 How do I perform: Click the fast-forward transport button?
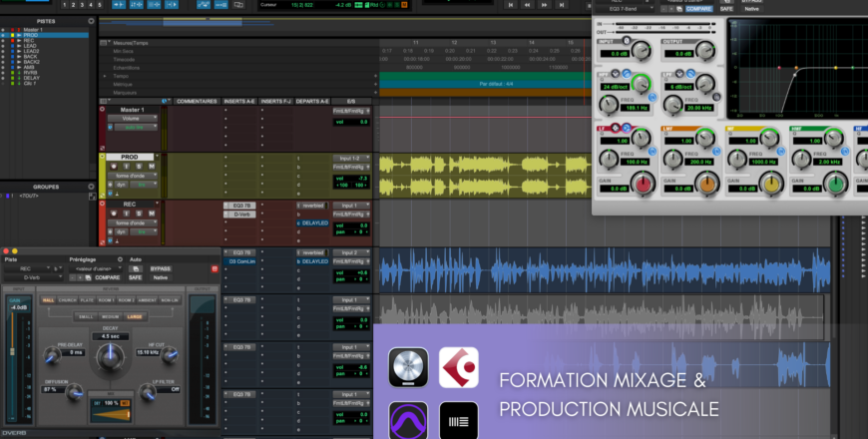(545, 5)
